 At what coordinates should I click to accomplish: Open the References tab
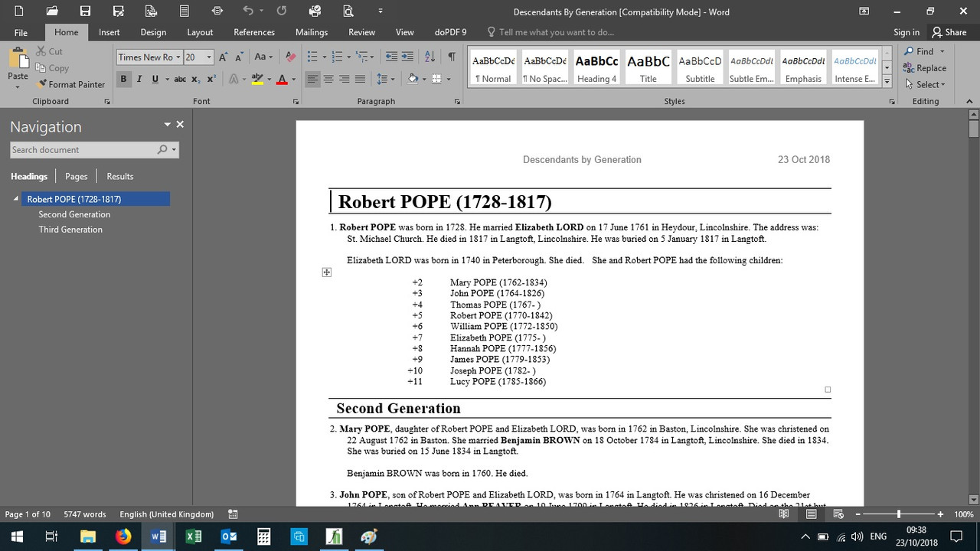[254, 32]
